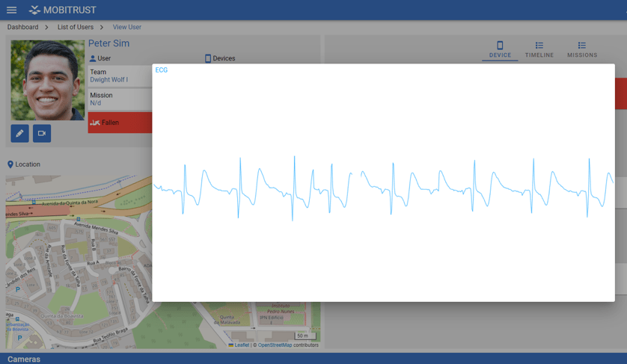Viewport: 627px width, 364px height.
Task: Start video call with camera button
Action: pos(42,133)
